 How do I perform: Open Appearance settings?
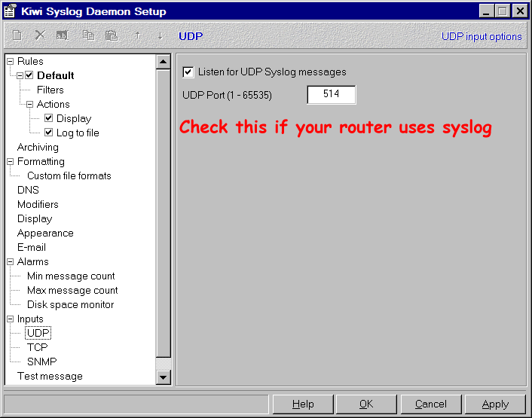pos(45,233)
